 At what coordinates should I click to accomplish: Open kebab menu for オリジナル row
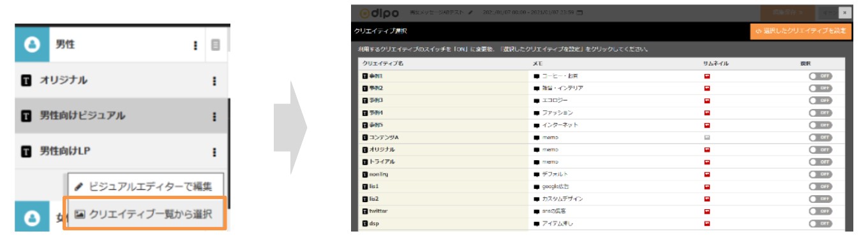coord(214,81)
